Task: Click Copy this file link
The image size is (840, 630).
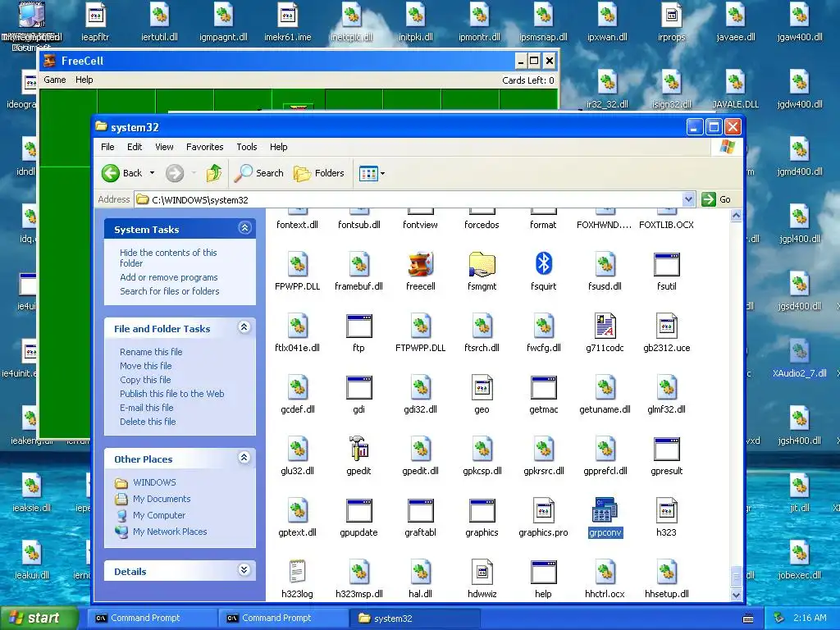Action: click(145, 380)
